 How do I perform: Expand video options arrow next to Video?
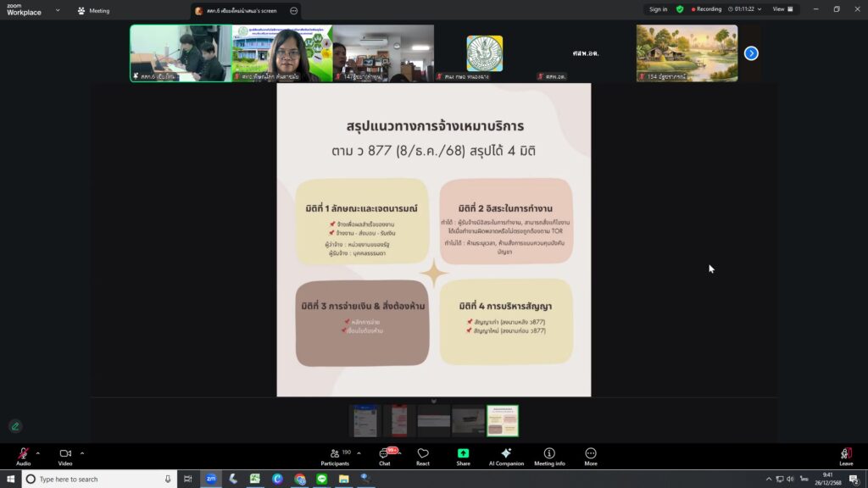point(81,452)
